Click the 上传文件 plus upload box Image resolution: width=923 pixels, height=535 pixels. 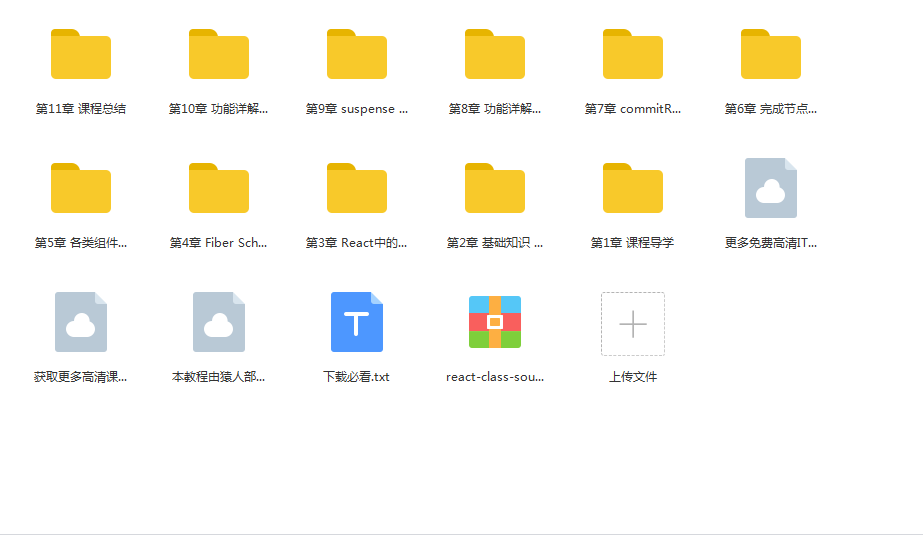tap(633, 324)
